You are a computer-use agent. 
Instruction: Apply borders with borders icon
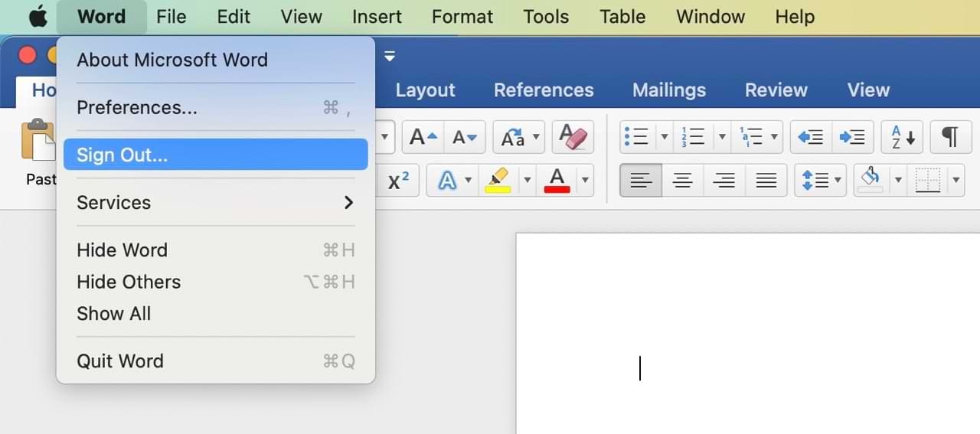(x=928, y=181)
